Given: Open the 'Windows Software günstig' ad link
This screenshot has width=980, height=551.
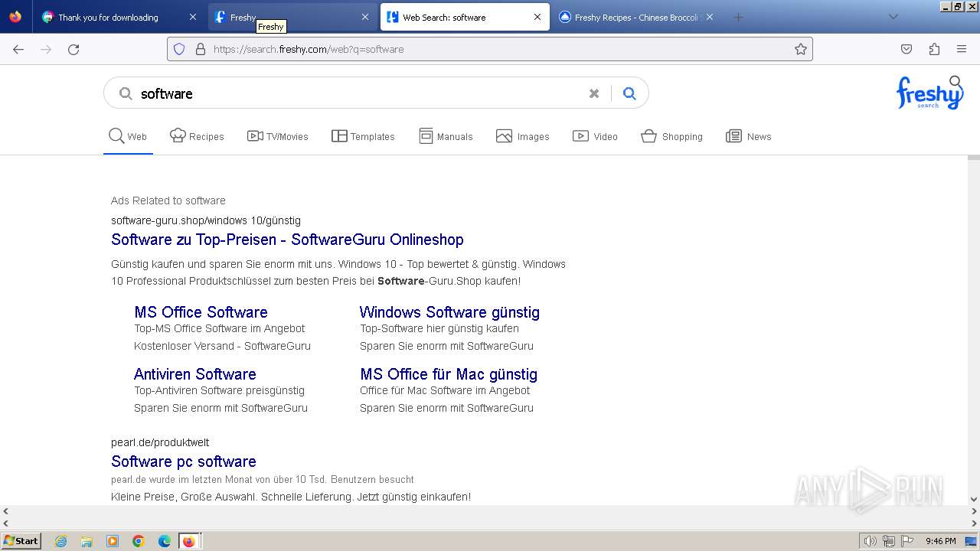Looking at the screenshot, I should tap(449, 312).
